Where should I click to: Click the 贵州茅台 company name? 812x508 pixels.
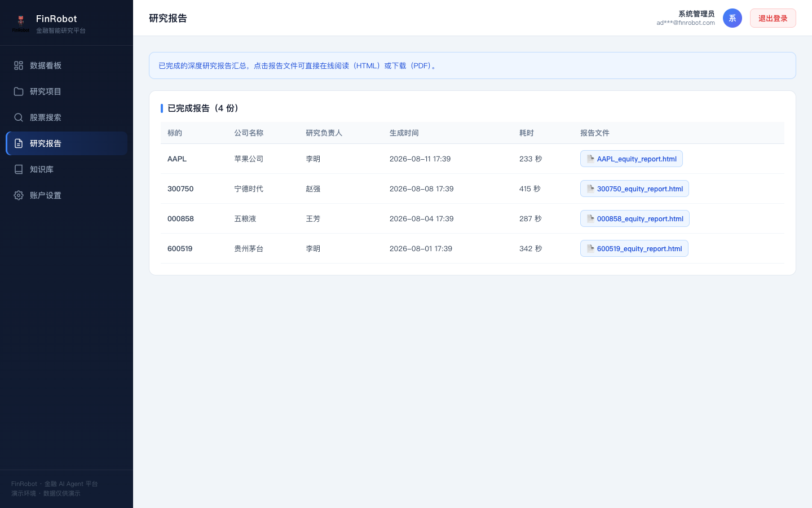[x=249, y=248]
